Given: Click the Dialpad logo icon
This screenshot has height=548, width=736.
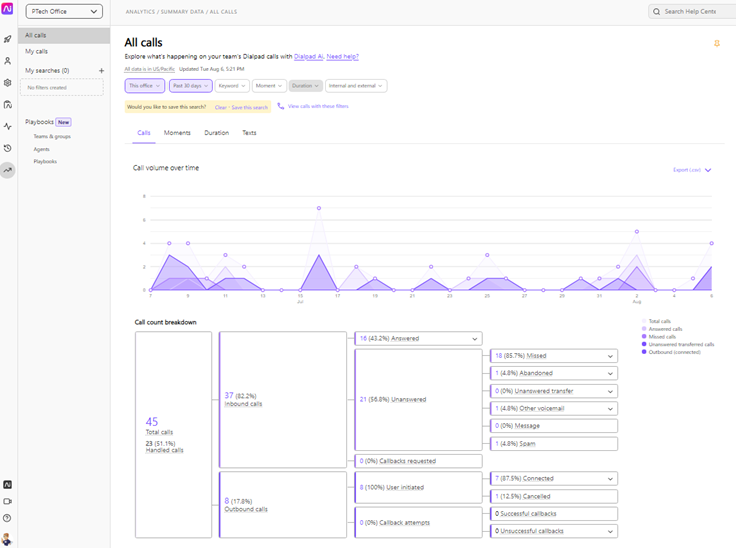Looking at the screenshot, I should click(x=8, y=11).
